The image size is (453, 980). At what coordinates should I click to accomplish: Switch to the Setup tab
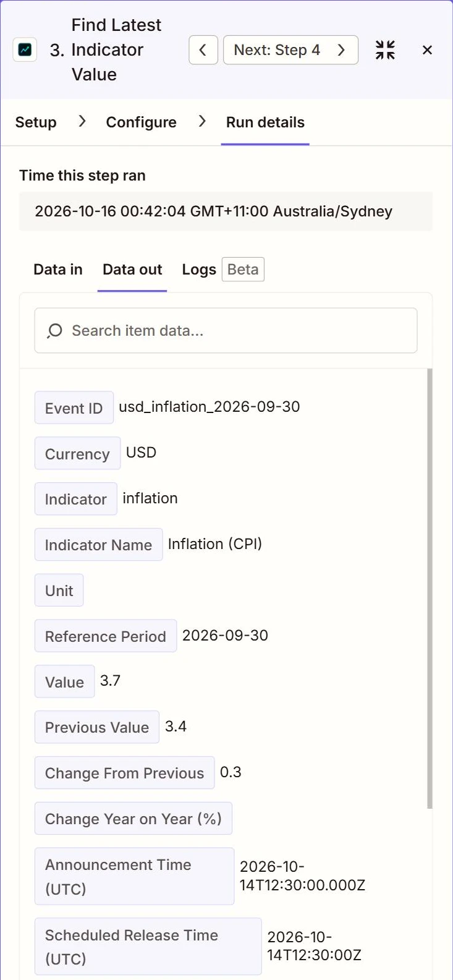36,122
